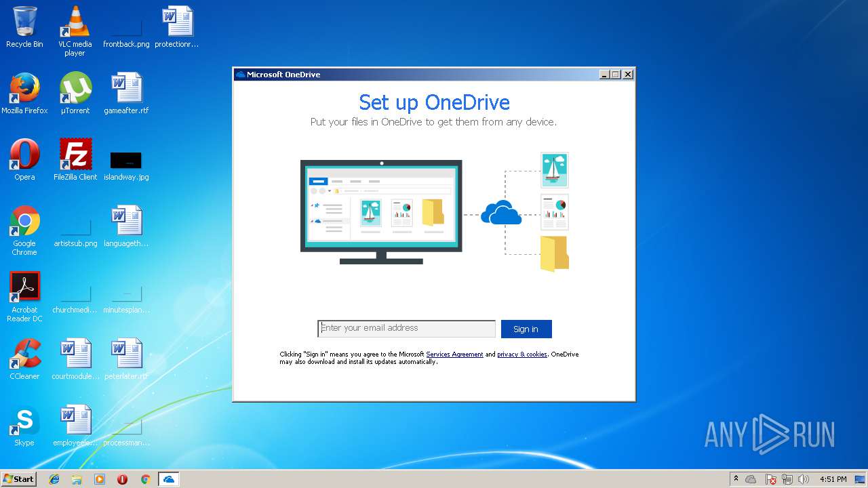The image size is (868, 488).
Task: Launch FileZilla Client from desktop
Action: [x=75, y=160]
